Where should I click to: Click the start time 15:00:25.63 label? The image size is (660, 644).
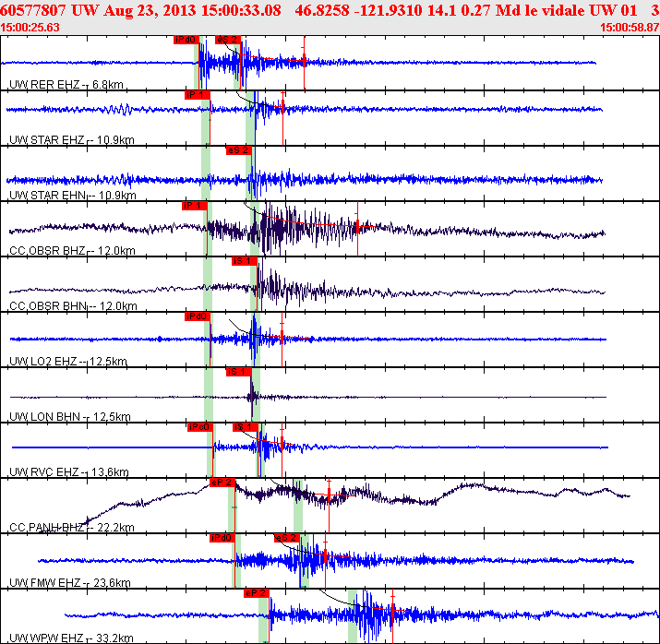(30, 28)
